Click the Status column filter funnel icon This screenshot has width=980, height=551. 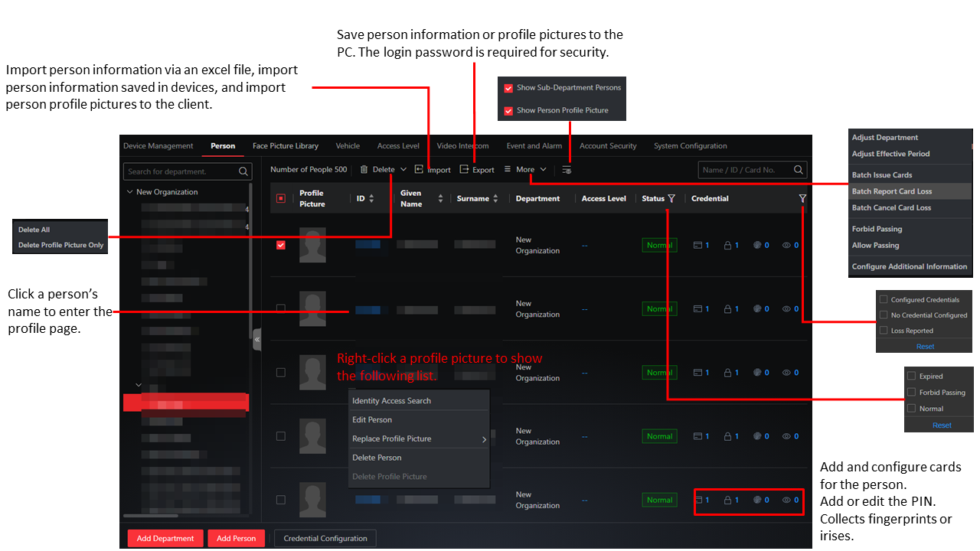[671, 199]
